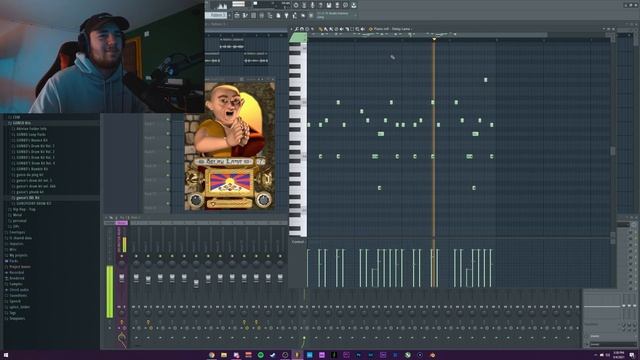This screenshot has width=640, height=360.
Task: Open the Templates folder in browser
Action: 17,318
